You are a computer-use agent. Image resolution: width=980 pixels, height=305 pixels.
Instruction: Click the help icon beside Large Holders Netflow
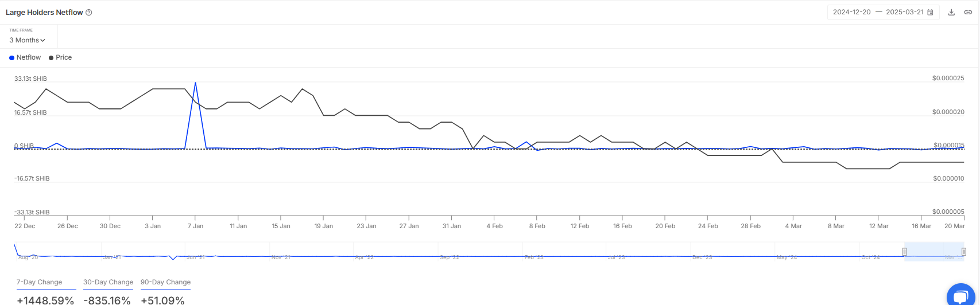[89, 13]
